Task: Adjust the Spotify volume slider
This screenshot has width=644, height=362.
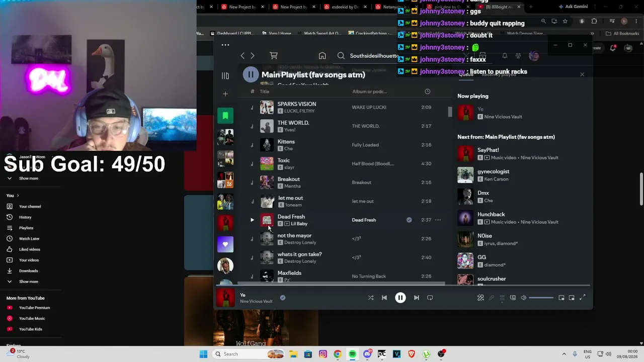Action: click(x=541, y=298)
